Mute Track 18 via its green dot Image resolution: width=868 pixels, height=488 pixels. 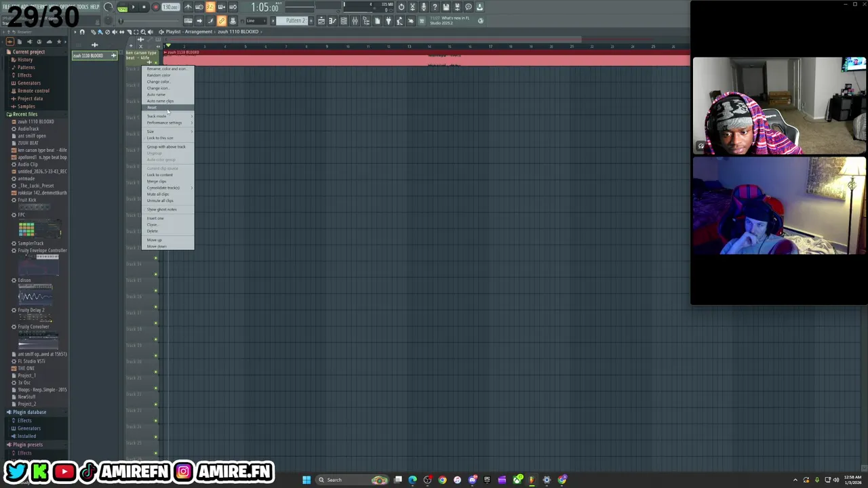156,340
